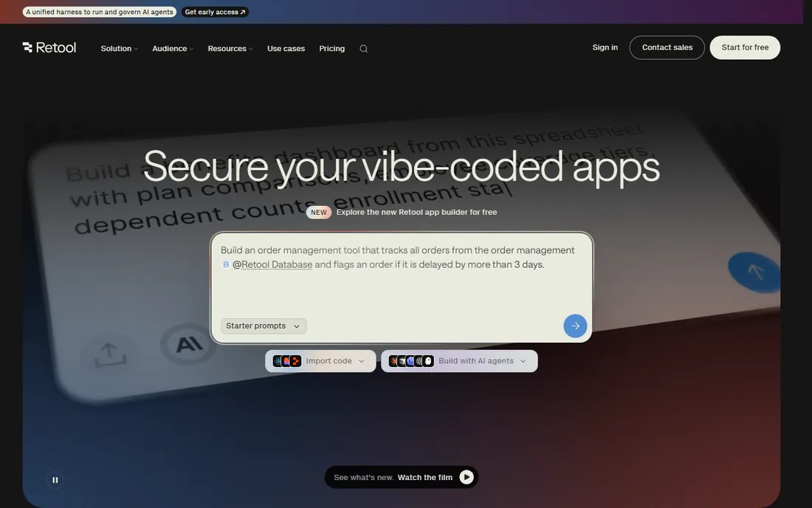812x508 pixels.
Task: Open the search magnifier icon
Action: click(x=363, y=49)
